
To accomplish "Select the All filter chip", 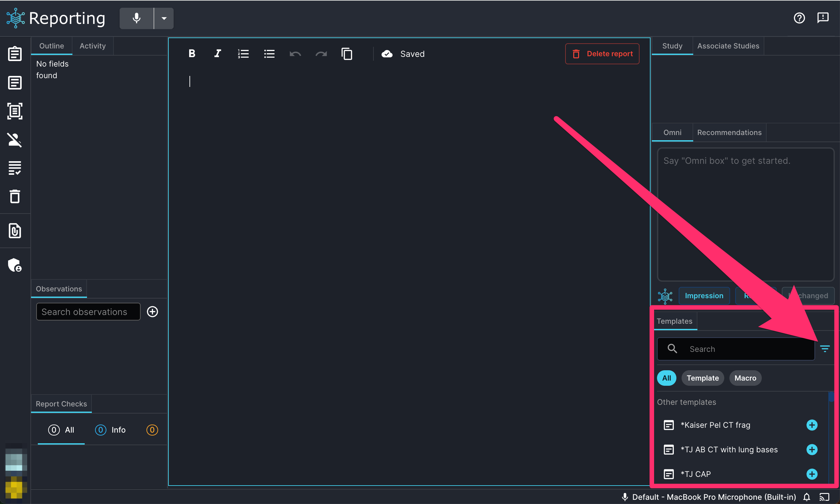I will pos(666,378).
